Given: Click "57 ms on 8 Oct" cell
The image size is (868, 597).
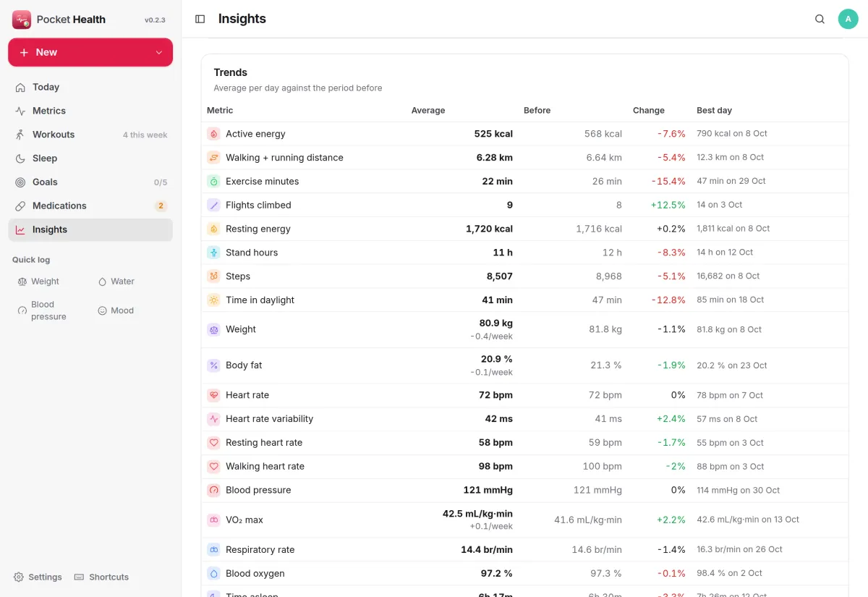Looking at the screenshot, I should (x=727, y=419).
